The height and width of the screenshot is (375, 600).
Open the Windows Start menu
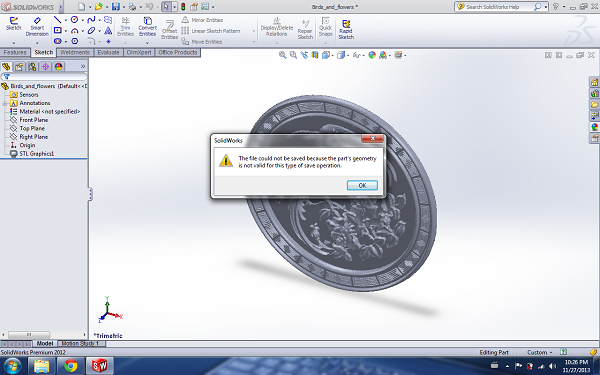point(13,366)
